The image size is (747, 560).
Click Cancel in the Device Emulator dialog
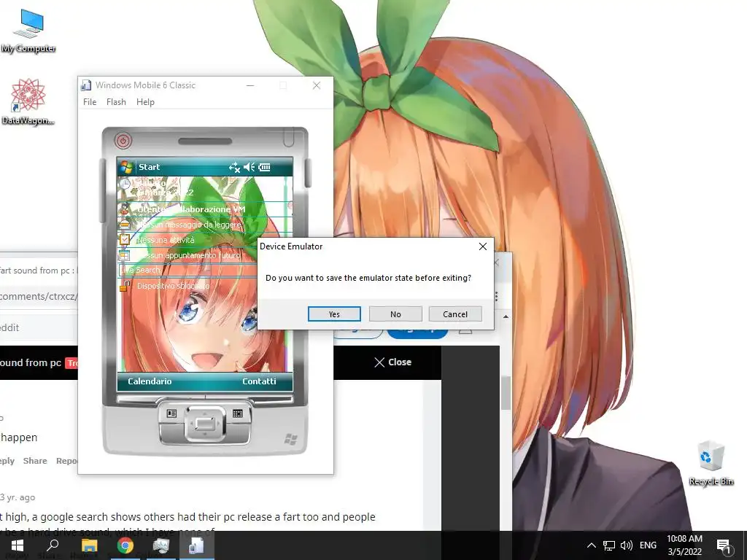[455, 314]
